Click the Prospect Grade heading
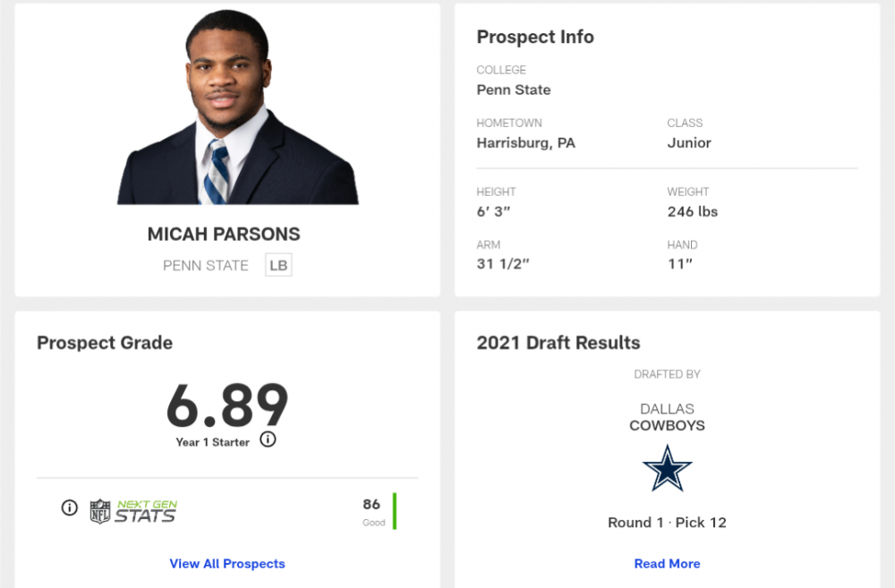895x588 pixels. click(x=105, y=343)
